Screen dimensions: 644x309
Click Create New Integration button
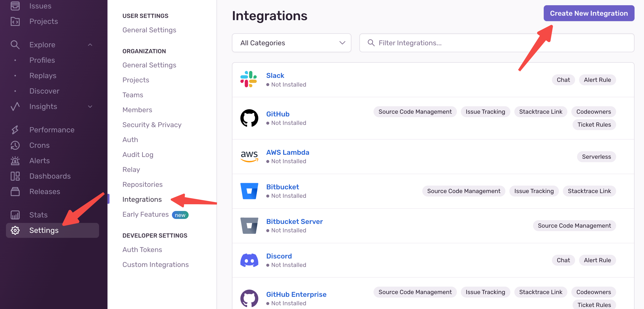coord(589,13)
